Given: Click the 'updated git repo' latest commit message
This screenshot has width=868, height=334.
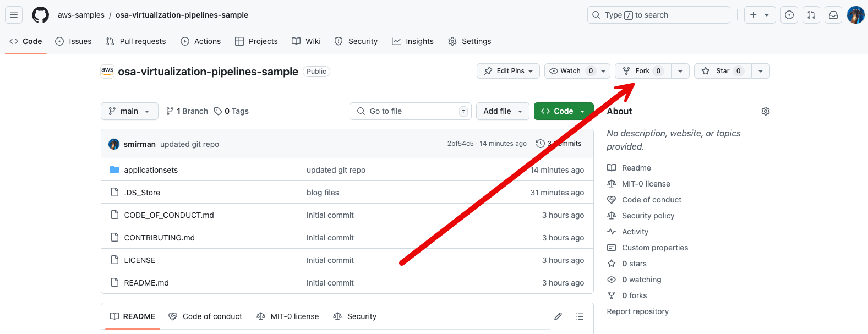Looking at the screenshot, I should [189, 144].
